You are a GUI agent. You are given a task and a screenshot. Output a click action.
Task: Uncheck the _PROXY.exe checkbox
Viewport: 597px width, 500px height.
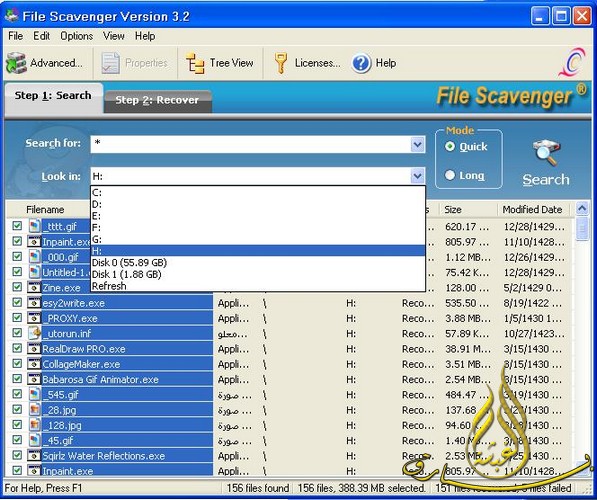click(x=17, y=318)
